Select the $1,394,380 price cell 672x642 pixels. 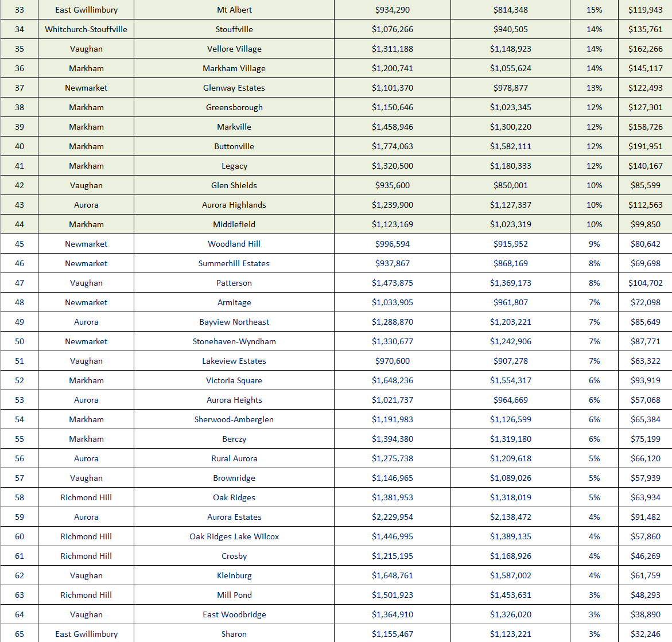click(x=392, y=439)
